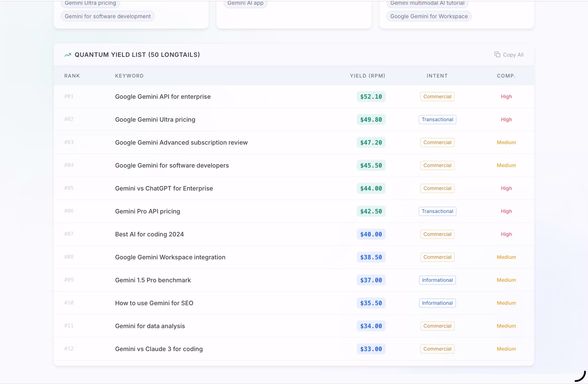Click the COMP. column header

(x=506, y=76)
